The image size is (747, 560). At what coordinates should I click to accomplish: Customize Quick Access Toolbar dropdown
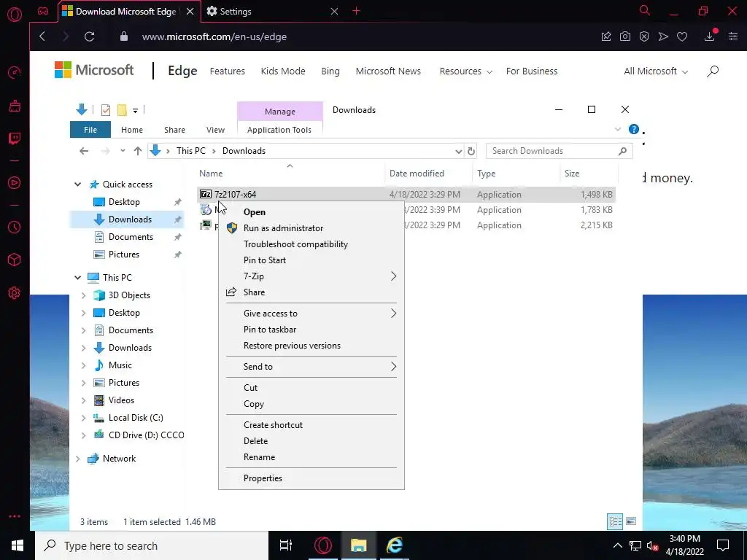pyautogui.click(x=135, y=111)
